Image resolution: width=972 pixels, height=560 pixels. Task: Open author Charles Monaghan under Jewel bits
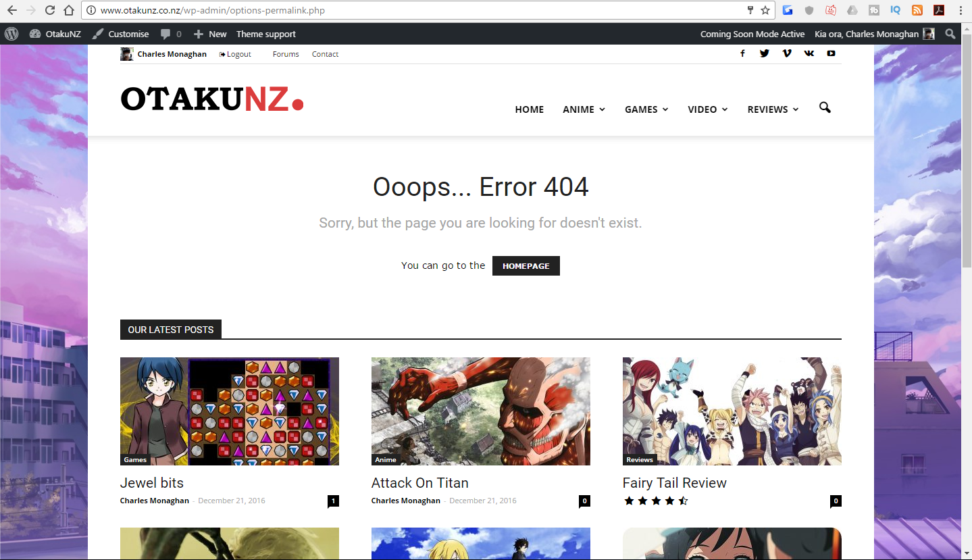[155, 501]
